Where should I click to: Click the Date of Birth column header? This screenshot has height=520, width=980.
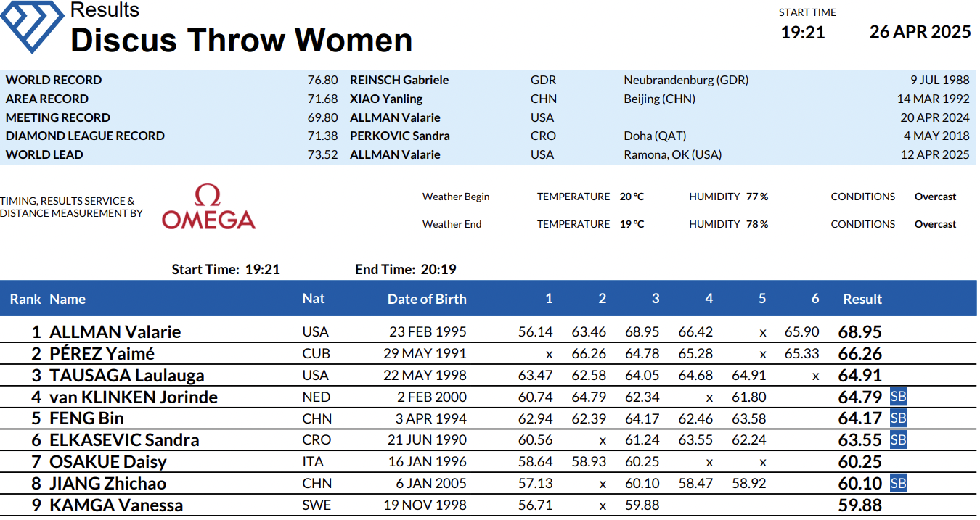427,299
